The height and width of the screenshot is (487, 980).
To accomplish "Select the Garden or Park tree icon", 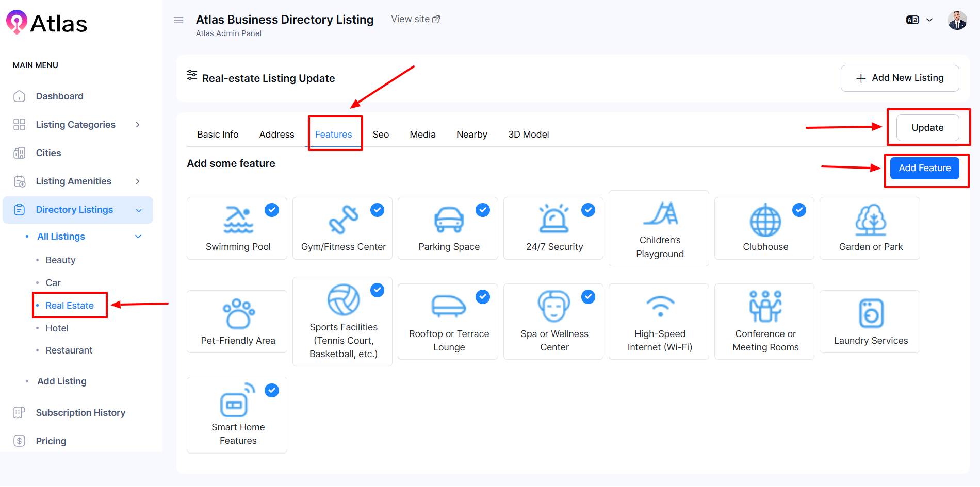I will (x=871, y=220).
